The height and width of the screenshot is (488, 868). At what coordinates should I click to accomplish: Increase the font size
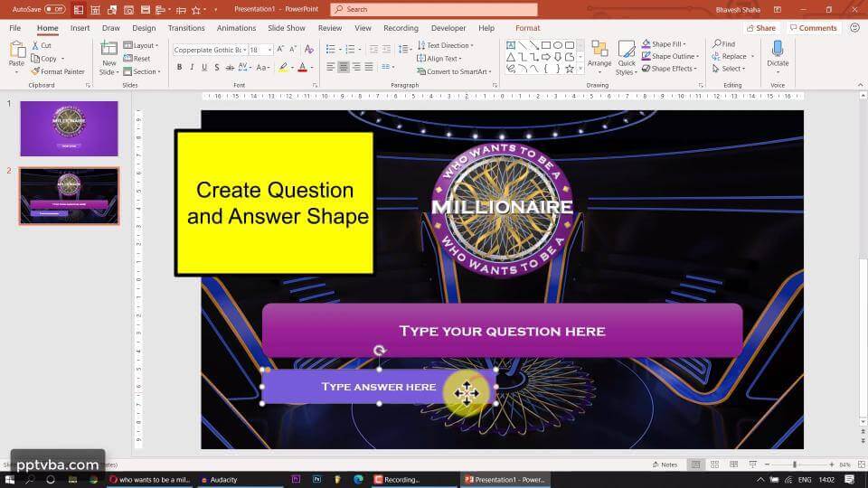point(280,49)
